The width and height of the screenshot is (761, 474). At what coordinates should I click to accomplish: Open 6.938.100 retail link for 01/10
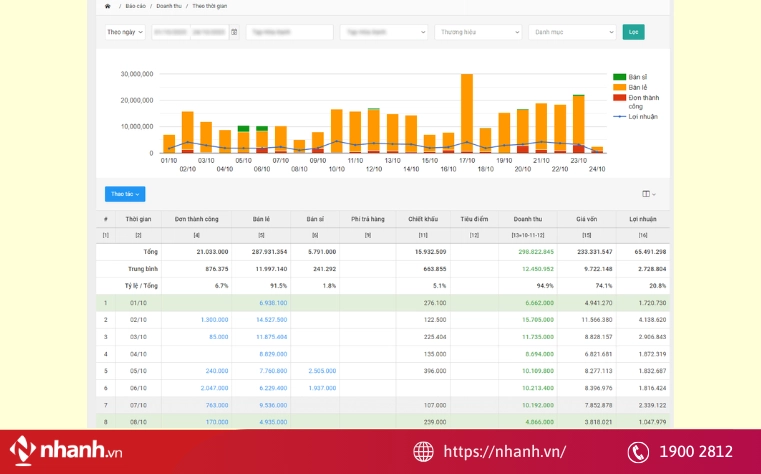pos(273,303)
